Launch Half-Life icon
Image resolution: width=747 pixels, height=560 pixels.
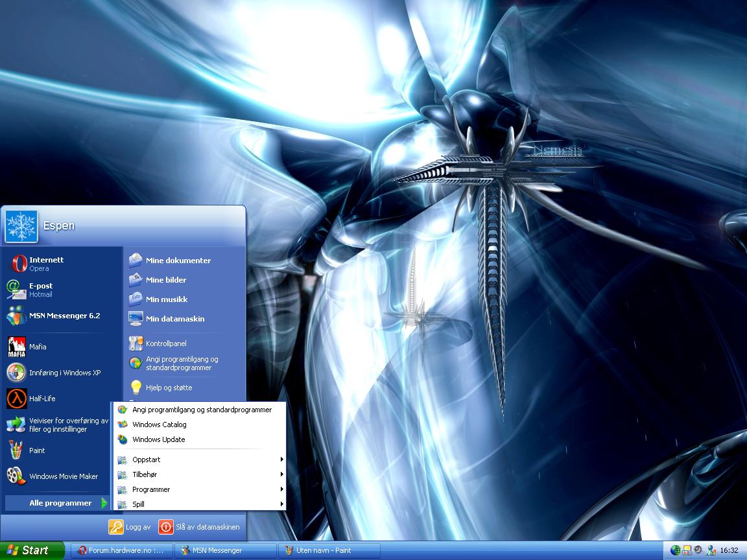coord(16,399)
